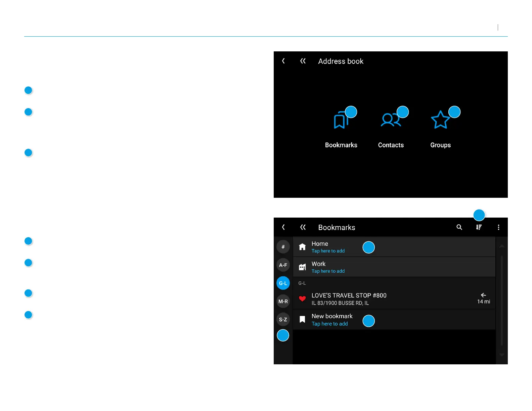The height and width of the screenshot is (411, 532).
Task: Click the bookmark icon of New bookmark row
Action: click(x=302, y=319)
